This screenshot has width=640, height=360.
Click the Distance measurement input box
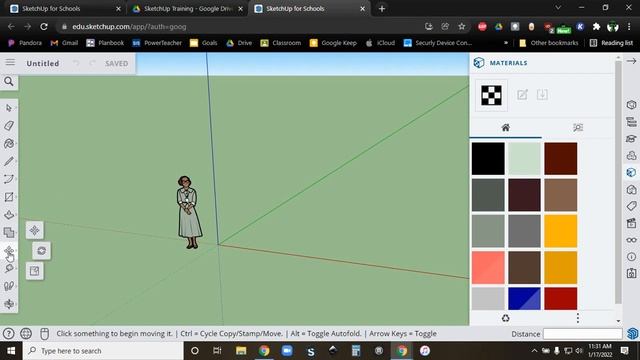pos(583,333)
